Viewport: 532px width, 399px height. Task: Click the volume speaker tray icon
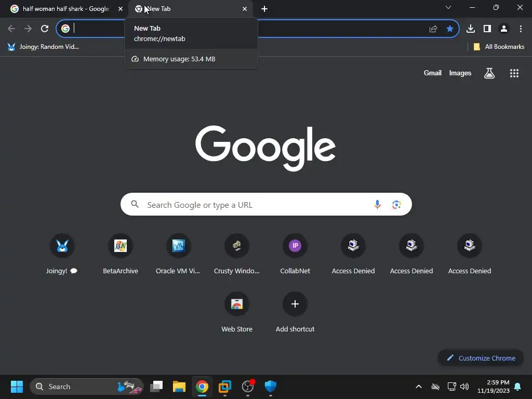464,387
